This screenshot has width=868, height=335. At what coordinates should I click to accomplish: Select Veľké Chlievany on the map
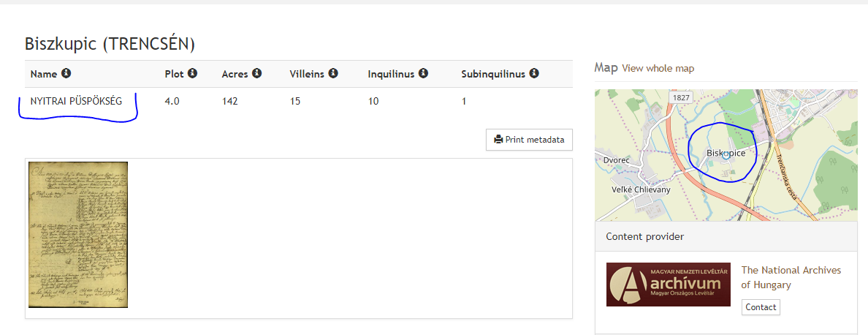[641, 189]
